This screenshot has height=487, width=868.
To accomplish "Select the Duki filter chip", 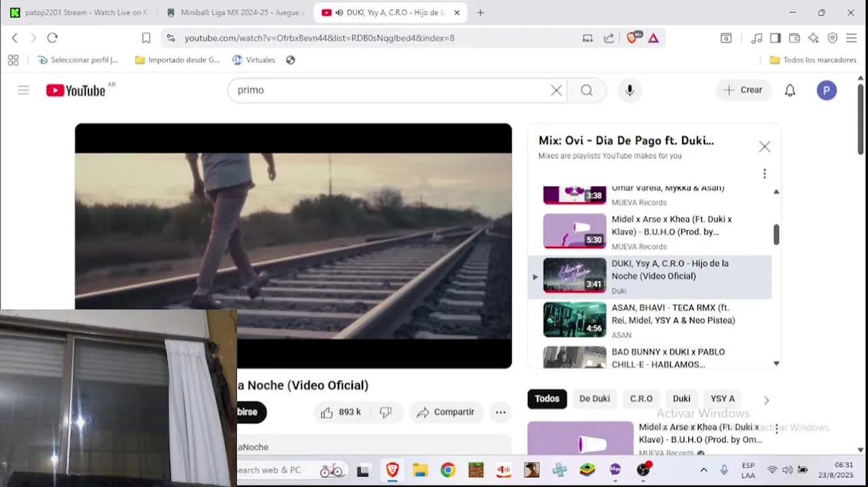I will pyautogui.click(x=681, y=399).
